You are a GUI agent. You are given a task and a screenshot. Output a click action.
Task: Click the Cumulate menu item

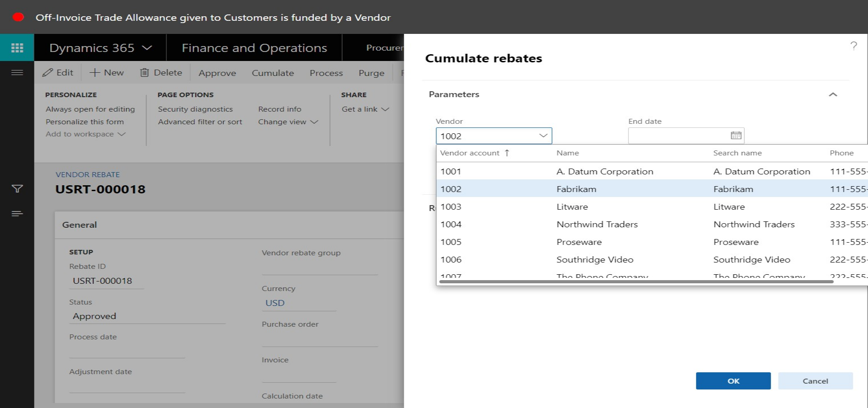(x=273, y=73)
